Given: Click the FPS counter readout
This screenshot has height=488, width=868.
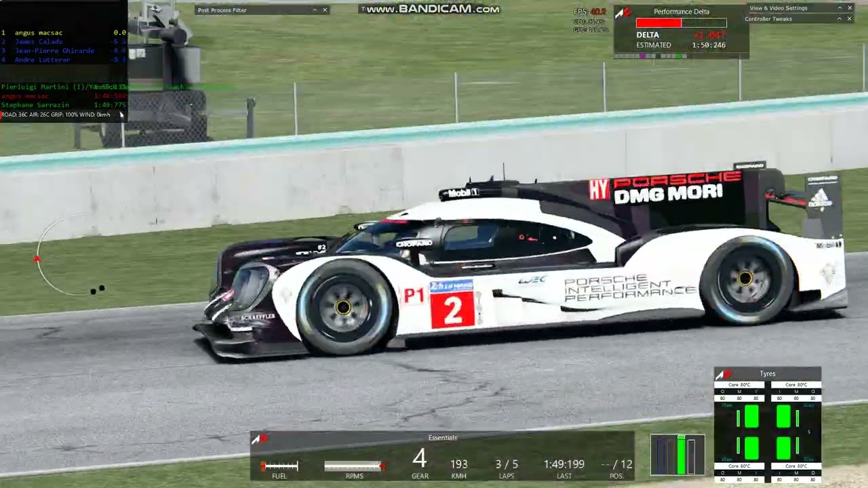Looking at the screenshot, I should (589, 12).
